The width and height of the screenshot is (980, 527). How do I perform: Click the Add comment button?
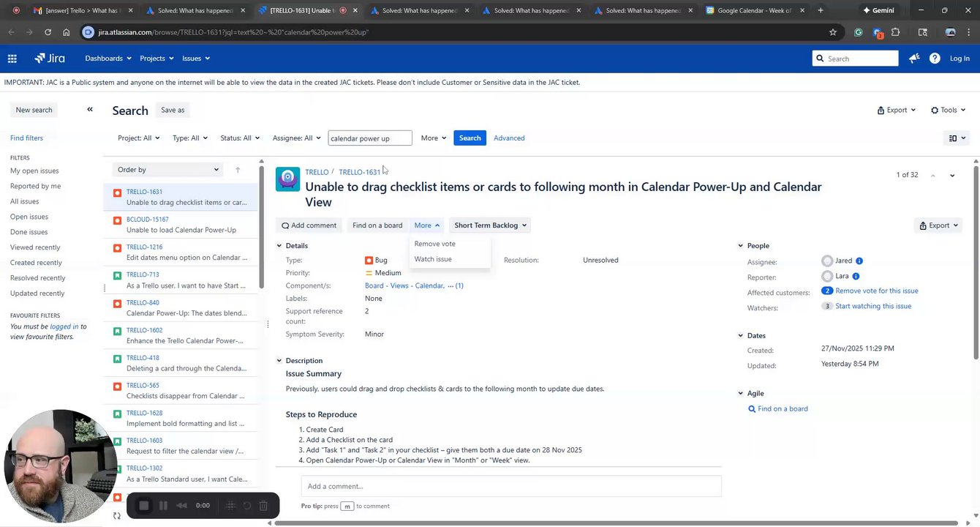[x=309, y=225]
